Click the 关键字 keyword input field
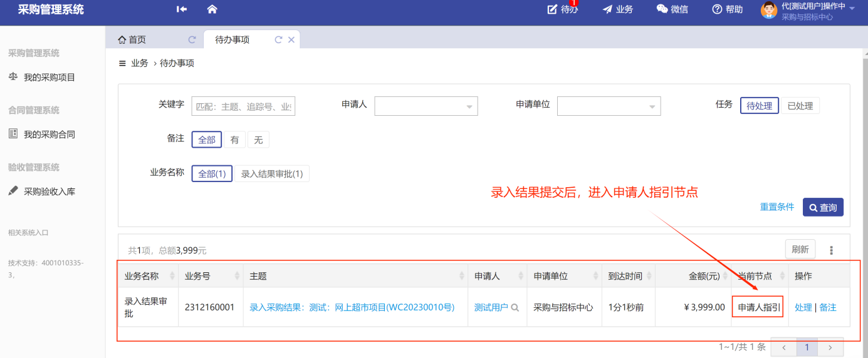 pos(243,106)
